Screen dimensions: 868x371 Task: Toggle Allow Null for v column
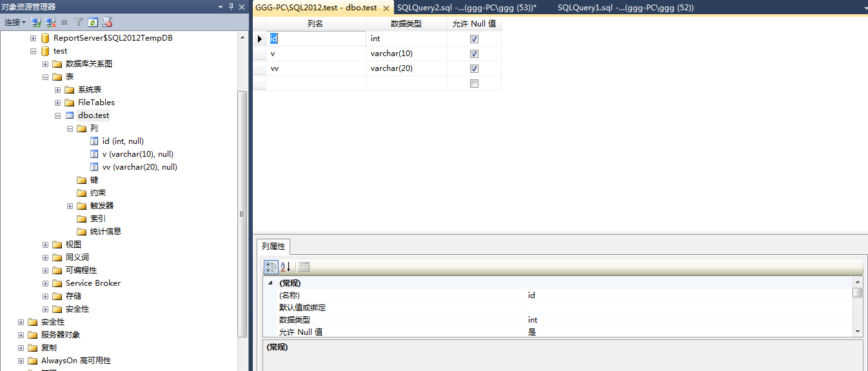[474, 54]
